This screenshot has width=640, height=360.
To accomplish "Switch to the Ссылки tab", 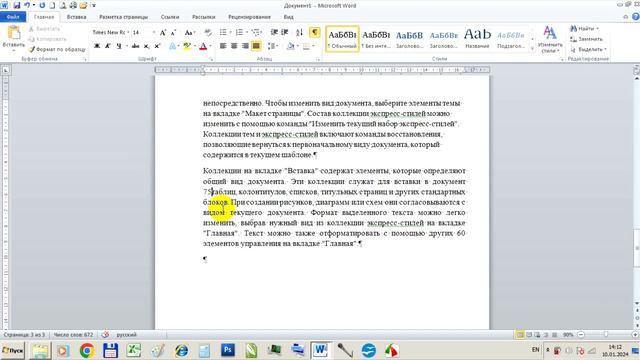I will 170,17.
